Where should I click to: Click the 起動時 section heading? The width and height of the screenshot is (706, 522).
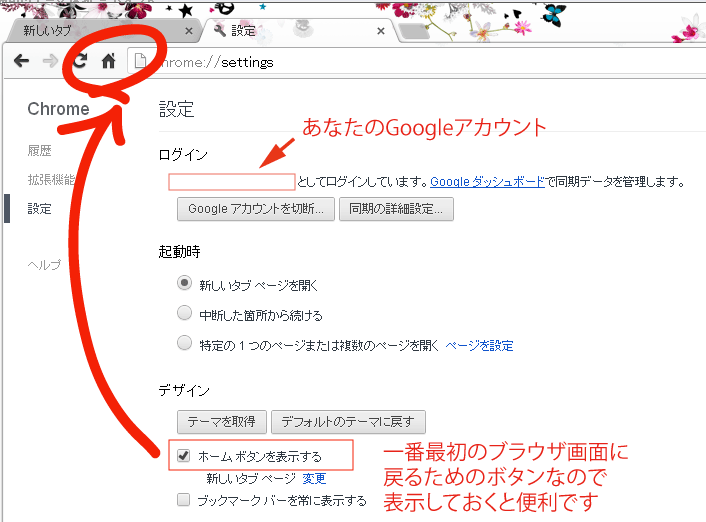(179, 251)
